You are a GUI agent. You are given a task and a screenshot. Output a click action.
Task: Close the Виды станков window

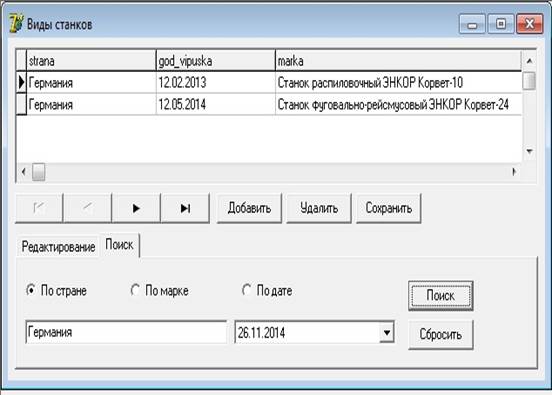coord(529,24)
